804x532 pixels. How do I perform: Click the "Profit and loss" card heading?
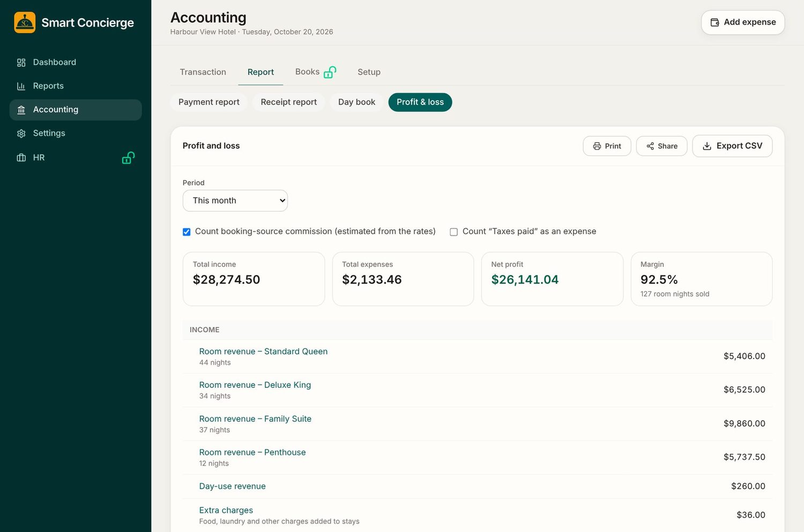[211, 146]
